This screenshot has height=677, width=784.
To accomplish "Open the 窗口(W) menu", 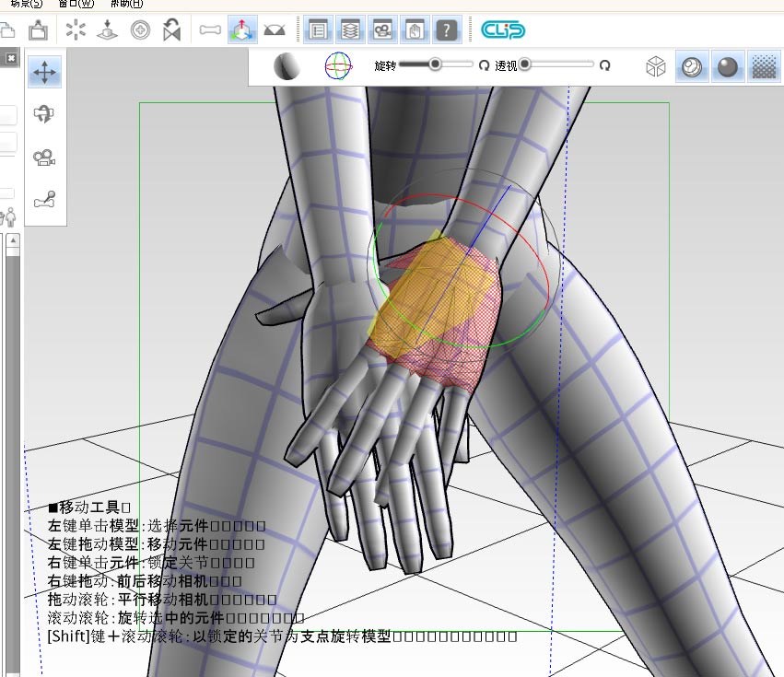I will click(x=76, y=4).
